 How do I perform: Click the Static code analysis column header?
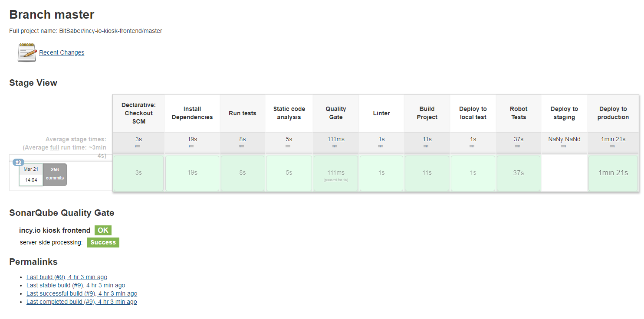tap(289, 113)
